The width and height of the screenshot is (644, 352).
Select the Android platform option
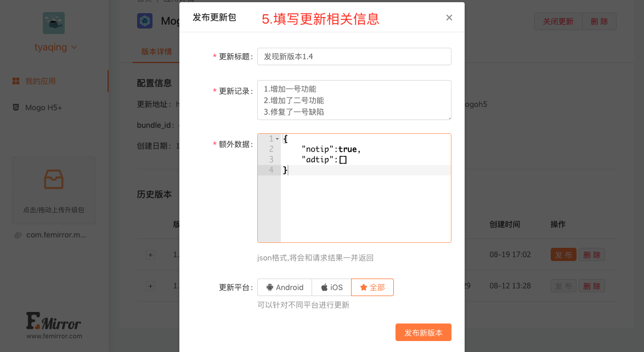[285, 287]
